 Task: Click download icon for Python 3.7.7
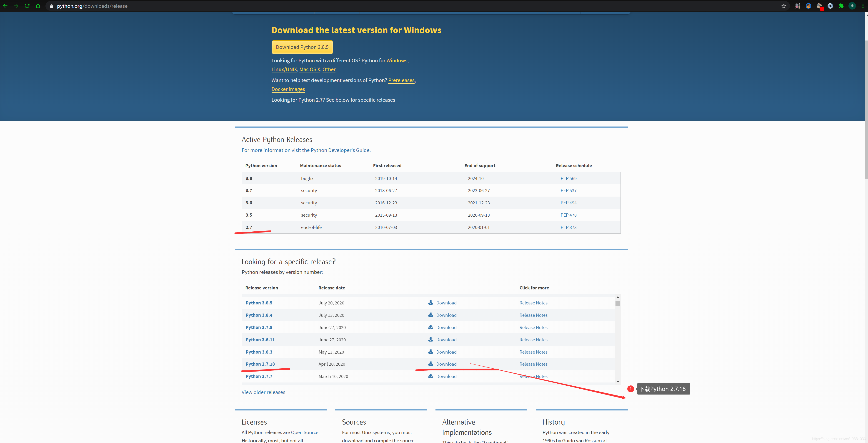click(431, 376)
